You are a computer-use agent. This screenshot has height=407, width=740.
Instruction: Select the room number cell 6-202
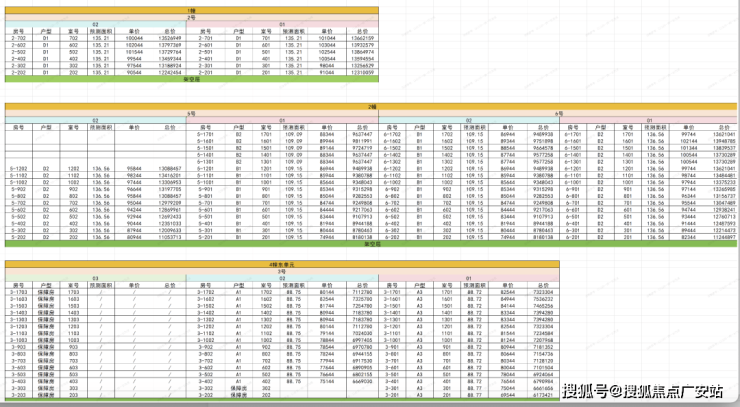pyautogui.click(x=392, y=237)
